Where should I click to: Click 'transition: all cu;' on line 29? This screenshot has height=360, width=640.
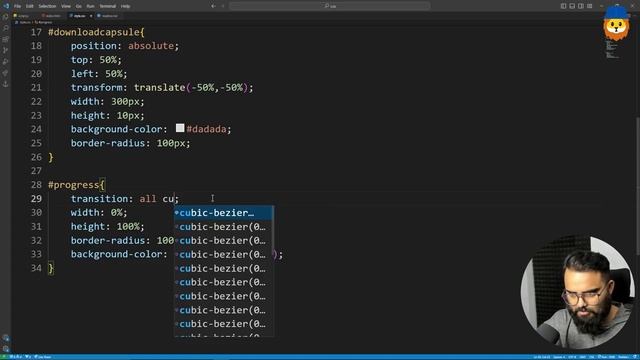125,199
